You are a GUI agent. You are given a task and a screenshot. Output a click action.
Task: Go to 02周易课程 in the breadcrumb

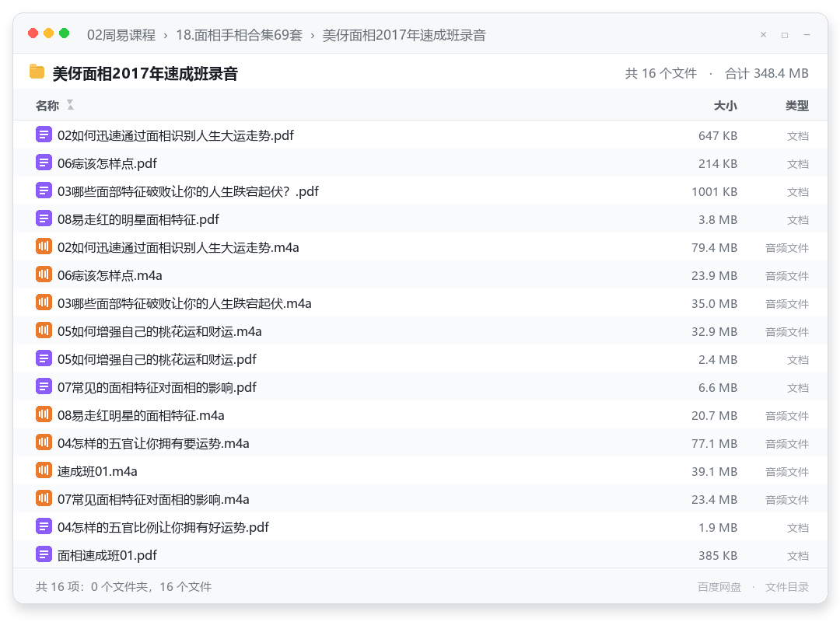121,35
